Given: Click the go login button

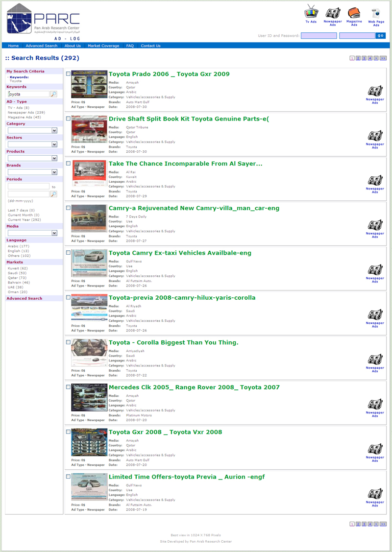Looking at the screenshot, I should pyautogui.click(x=381, y=36).
